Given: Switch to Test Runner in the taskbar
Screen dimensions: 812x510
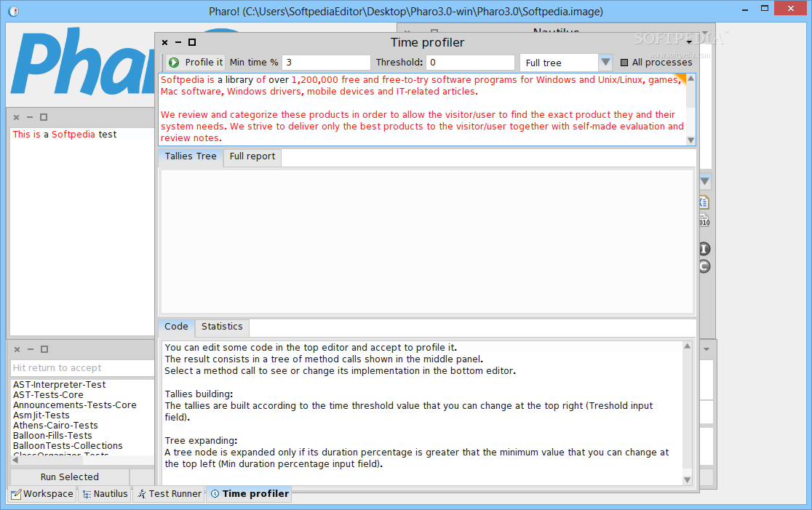Looking at the screenshot, I should 170,494.
